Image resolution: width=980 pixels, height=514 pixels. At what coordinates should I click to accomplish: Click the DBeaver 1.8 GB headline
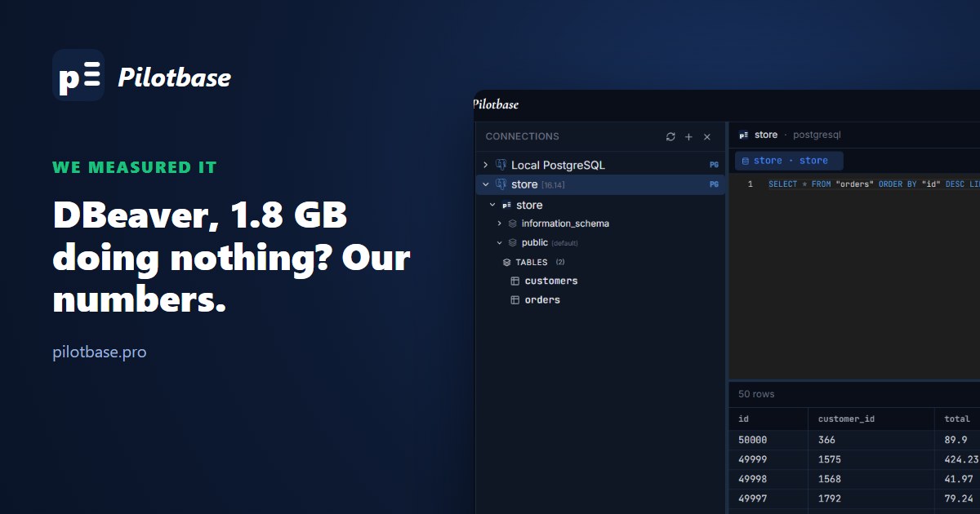point(231,259)
